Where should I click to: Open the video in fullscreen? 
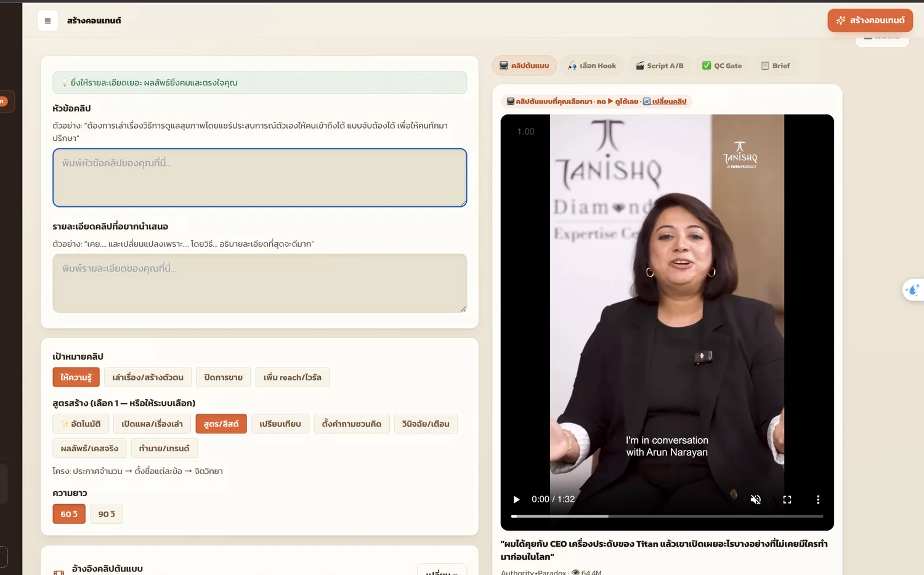(787, 499)
